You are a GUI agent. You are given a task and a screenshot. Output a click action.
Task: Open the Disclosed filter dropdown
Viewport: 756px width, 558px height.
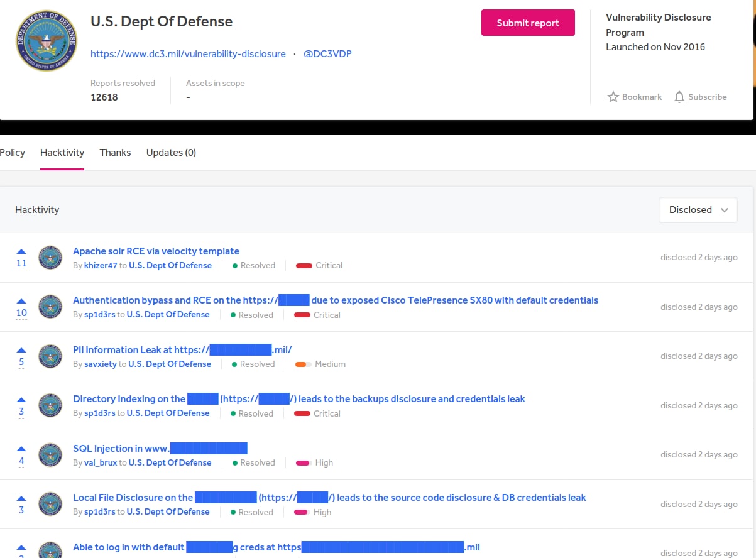698,210
